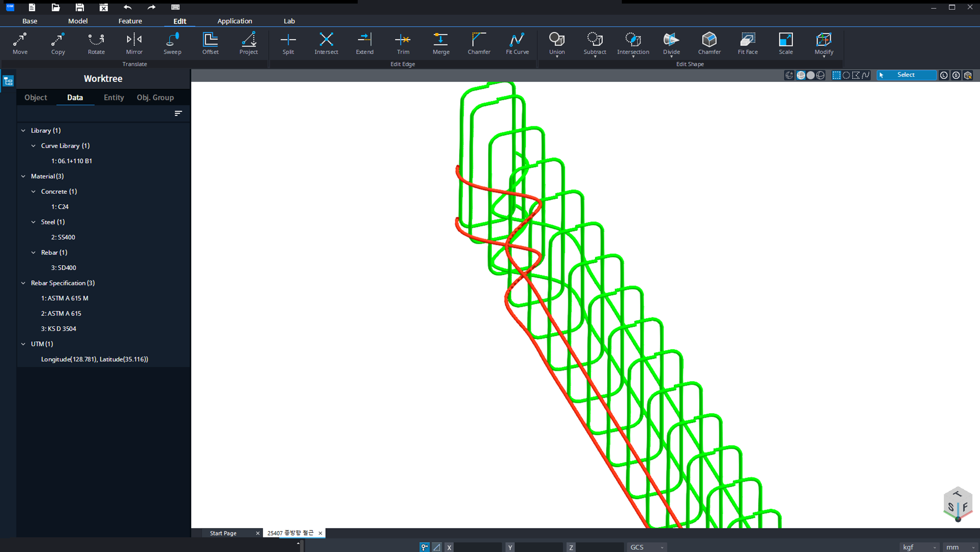The width and height of the screenshot is (980, 552).
Task: Open the Model ribbon tab
Action: point(78,21)
